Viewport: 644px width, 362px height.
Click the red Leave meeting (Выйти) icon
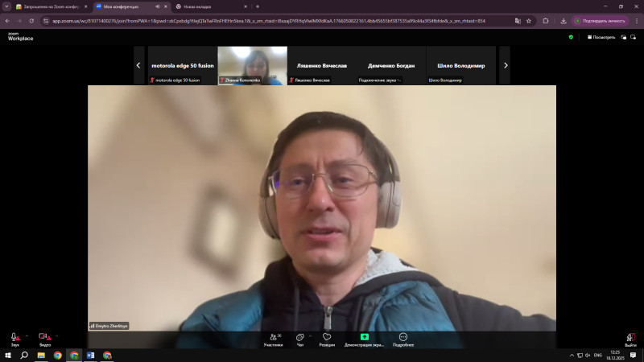(x=630, y=338)
